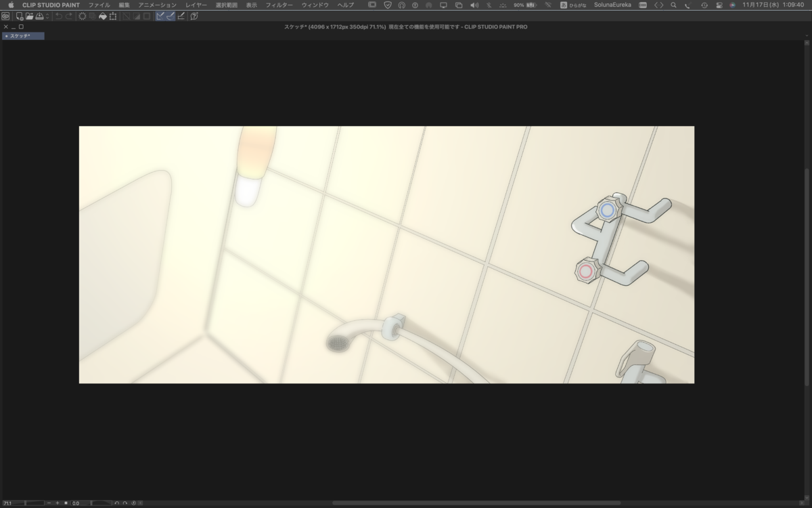The image size is (812, 508).
Task: Open CLIP STUDIO launcher icon
Action: tap(5, 16)
